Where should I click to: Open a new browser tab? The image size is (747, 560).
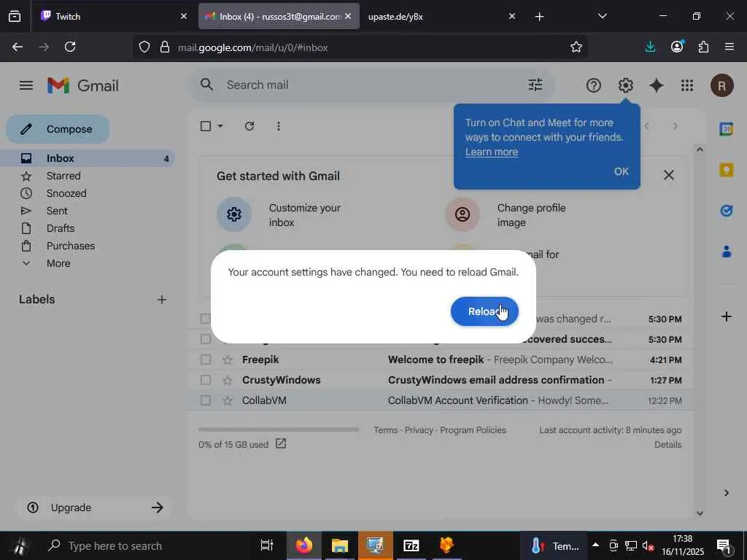pos(539,17)
